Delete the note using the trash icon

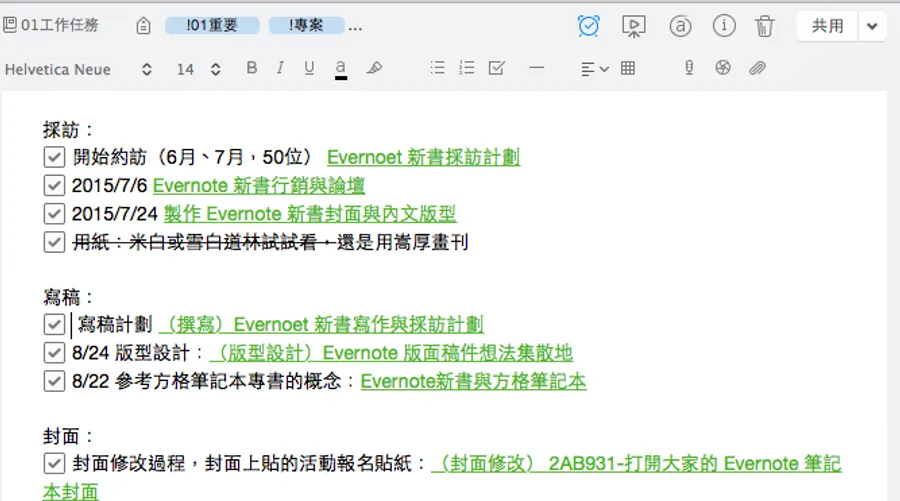pos(765,26)
